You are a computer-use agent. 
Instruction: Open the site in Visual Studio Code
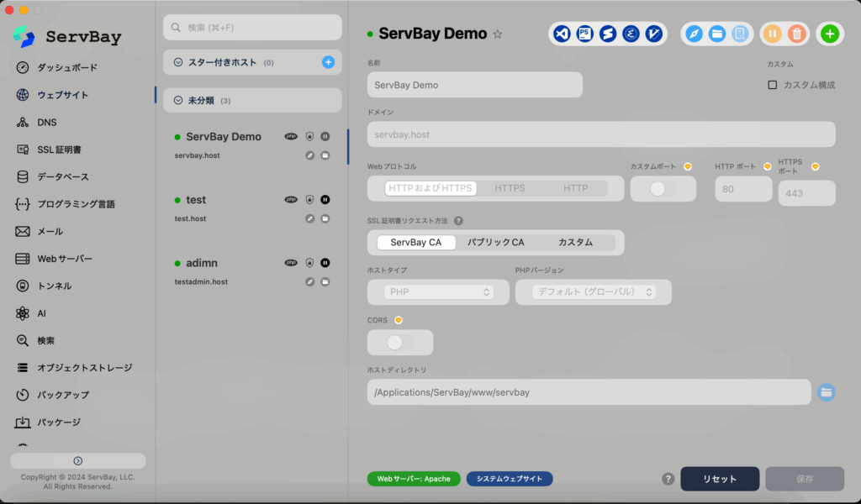point(563,34)
